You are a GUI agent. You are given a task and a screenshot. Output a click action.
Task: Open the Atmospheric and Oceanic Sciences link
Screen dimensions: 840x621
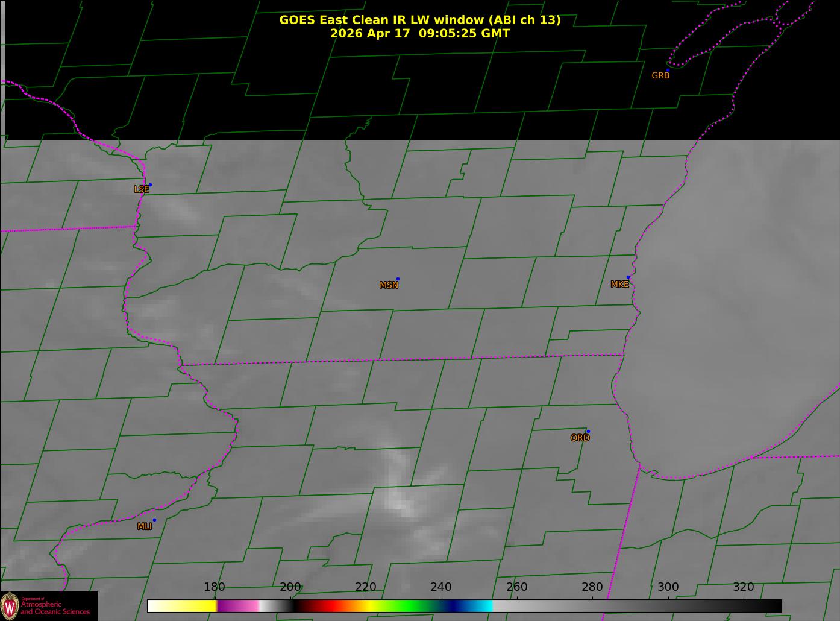tap(55, 608)
